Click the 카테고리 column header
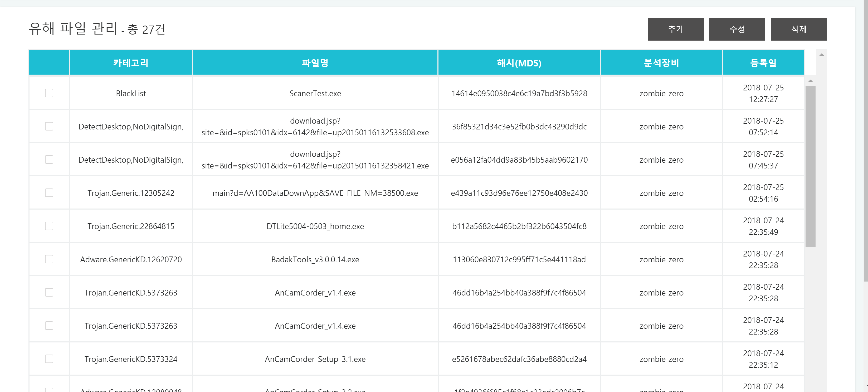Image resolution: width=868 pixels, height=392 pixels. 131,63
